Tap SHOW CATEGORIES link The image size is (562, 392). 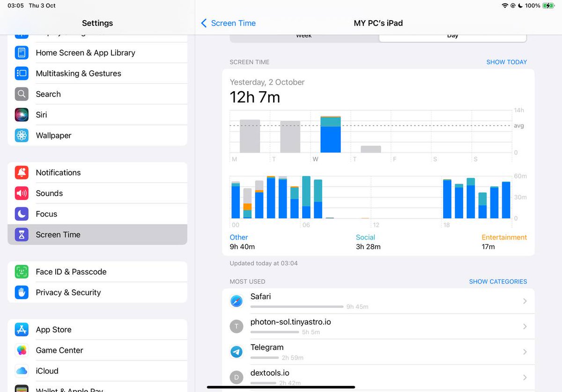498,282
